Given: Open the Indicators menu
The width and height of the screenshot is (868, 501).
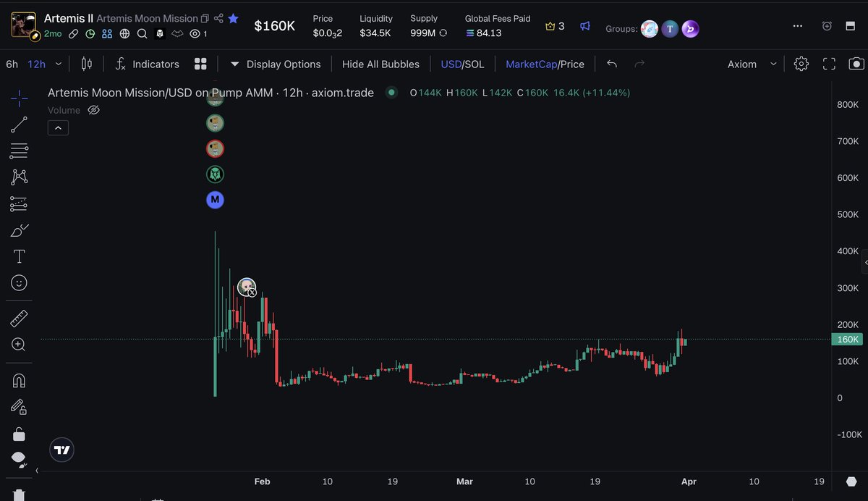Looking at the screenshot, I should click(147, 64).
